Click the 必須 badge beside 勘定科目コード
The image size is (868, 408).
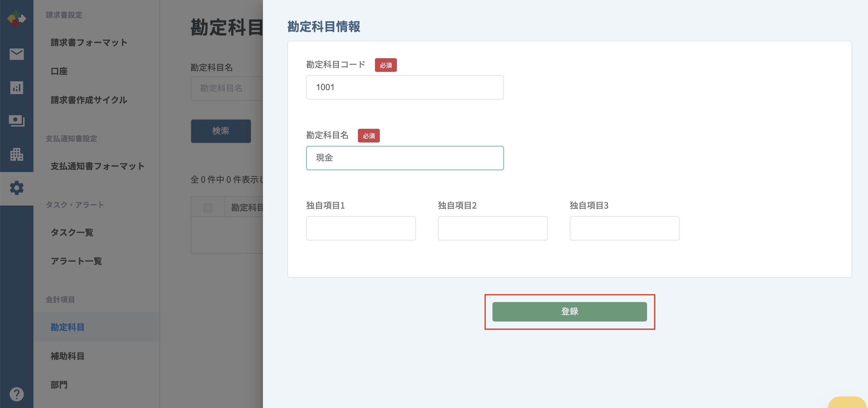click(386, 65)
